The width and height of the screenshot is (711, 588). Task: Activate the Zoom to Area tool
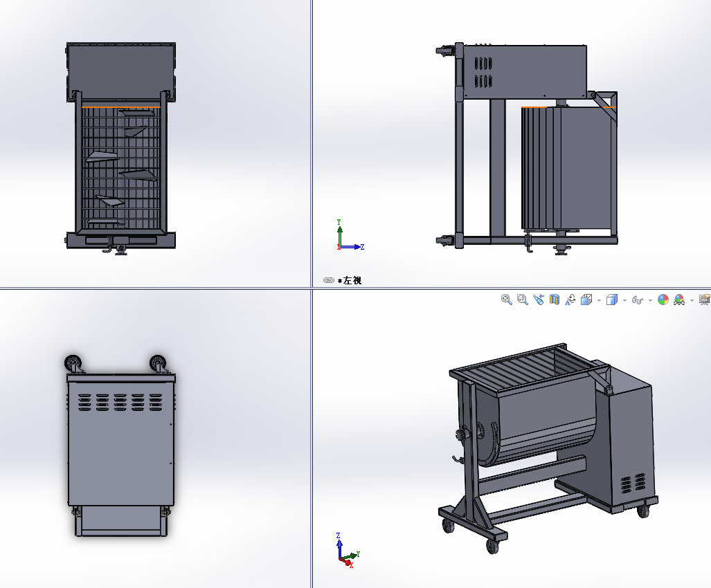(x=523, y=300)
